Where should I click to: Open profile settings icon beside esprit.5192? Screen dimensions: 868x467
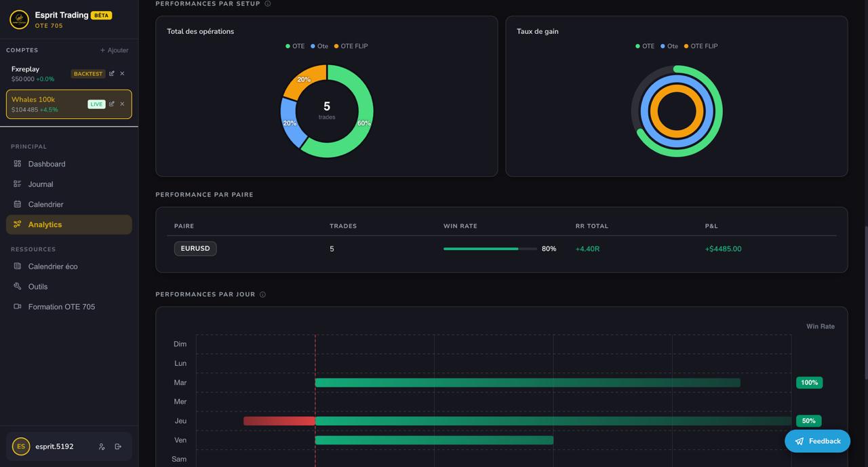pyautogui.click(x=102, y=447)
